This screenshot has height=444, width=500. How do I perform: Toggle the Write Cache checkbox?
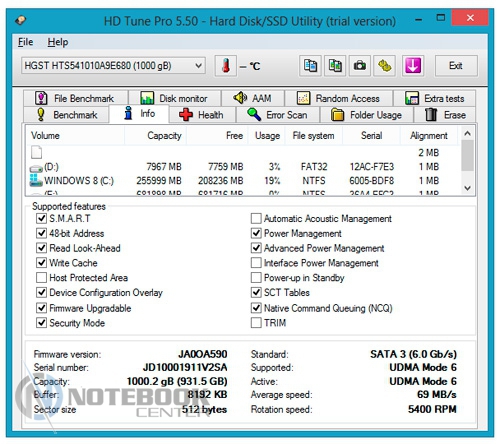point(41,263)
